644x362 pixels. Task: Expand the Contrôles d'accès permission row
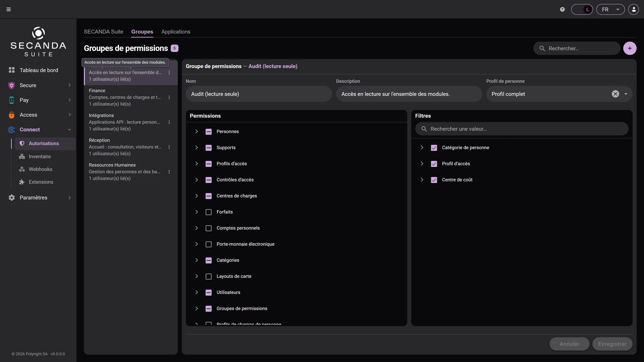tap(197, 180)
